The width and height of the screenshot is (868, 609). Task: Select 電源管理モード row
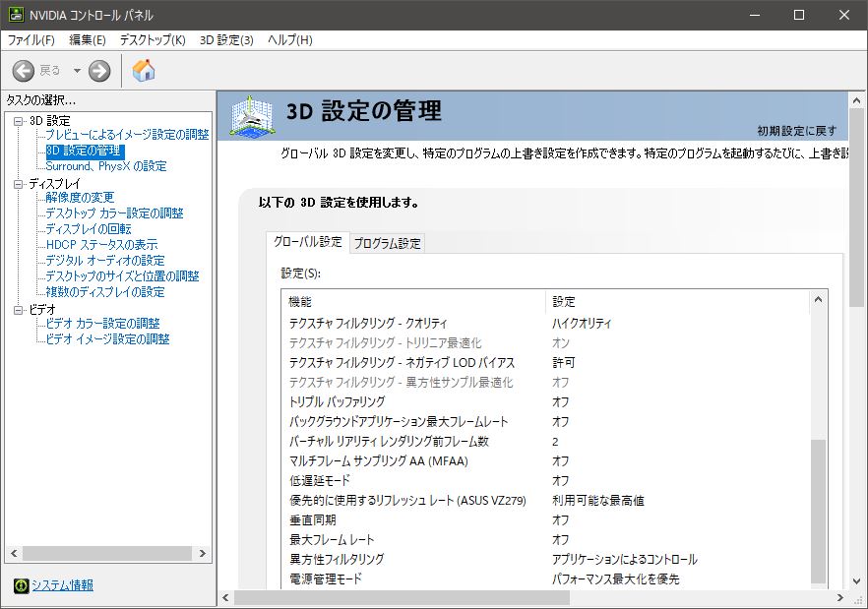coord(545,579)
